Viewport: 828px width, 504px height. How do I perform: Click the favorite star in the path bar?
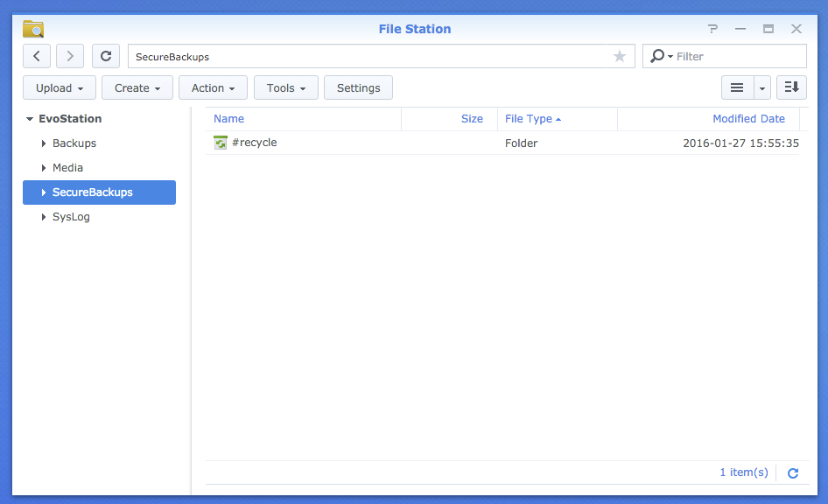pyautogui.click(x=620, y=56)
